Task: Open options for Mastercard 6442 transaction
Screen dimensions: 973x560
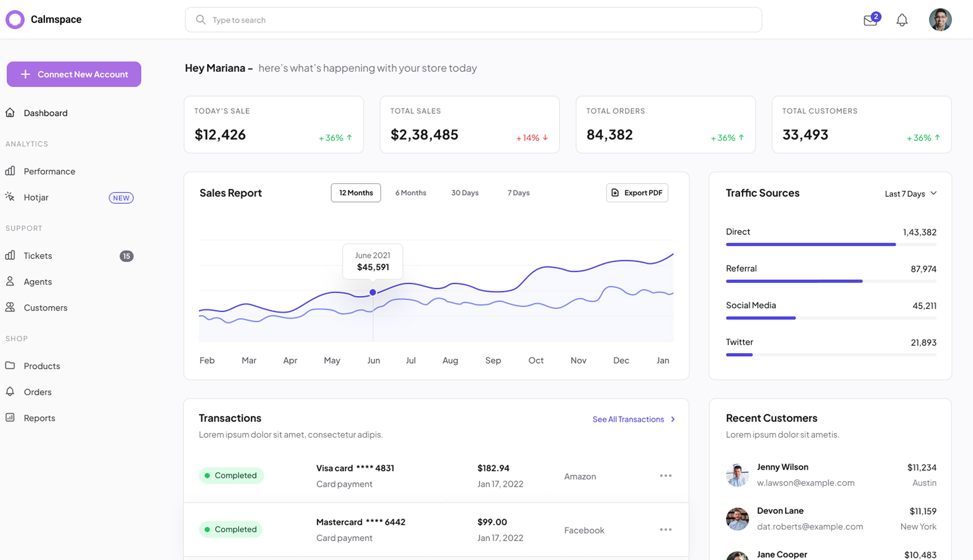Action: click(x=665, y=530)
